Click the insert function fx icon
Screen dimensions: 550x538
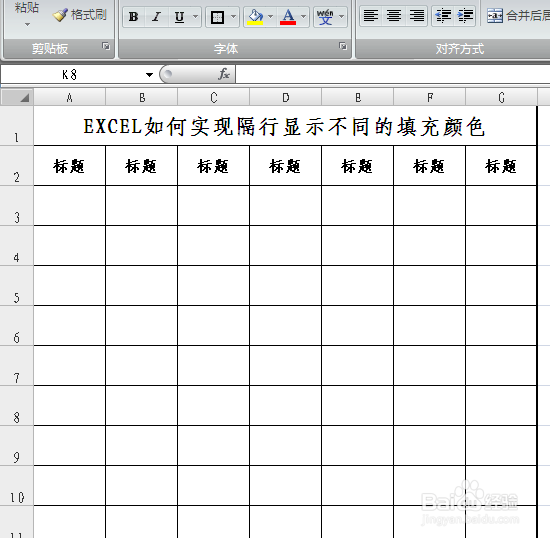[224, 74]
